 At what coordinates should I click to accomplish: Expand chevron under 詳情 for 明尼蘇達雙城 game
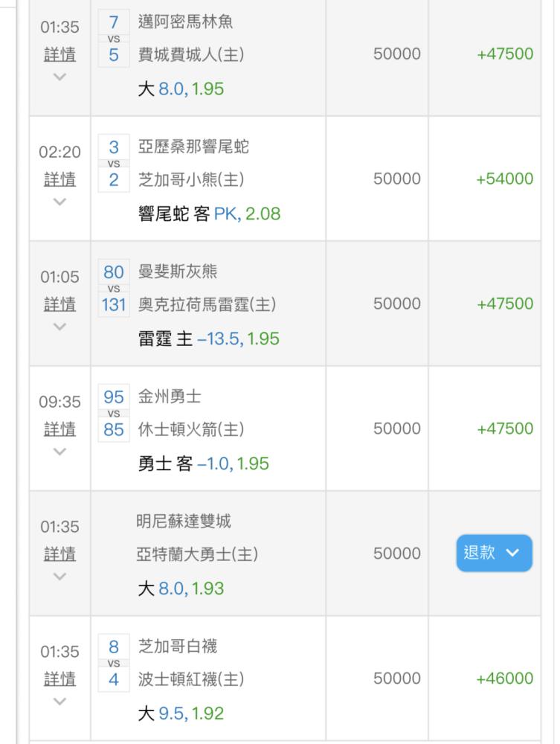pos(59,576)
